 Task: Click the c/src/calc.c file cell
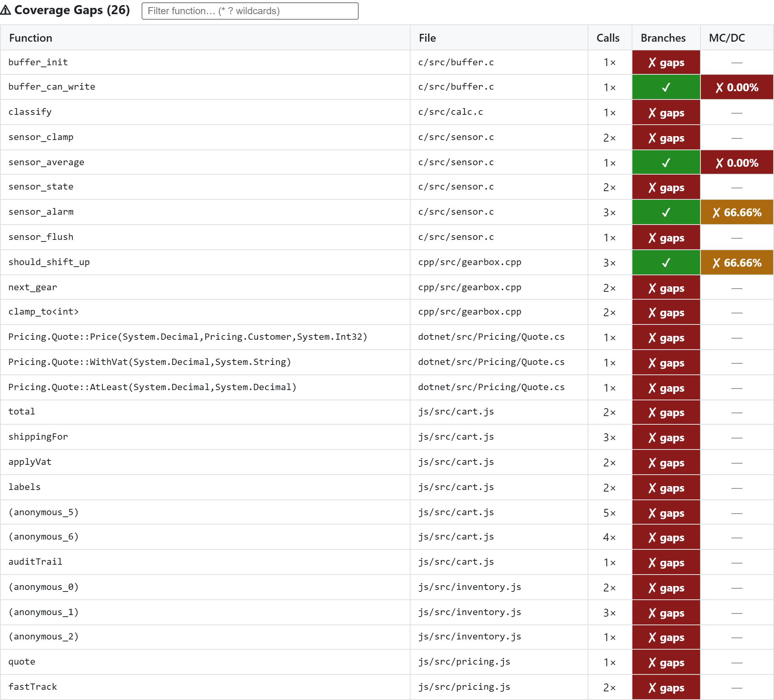[x=499, y=112]
